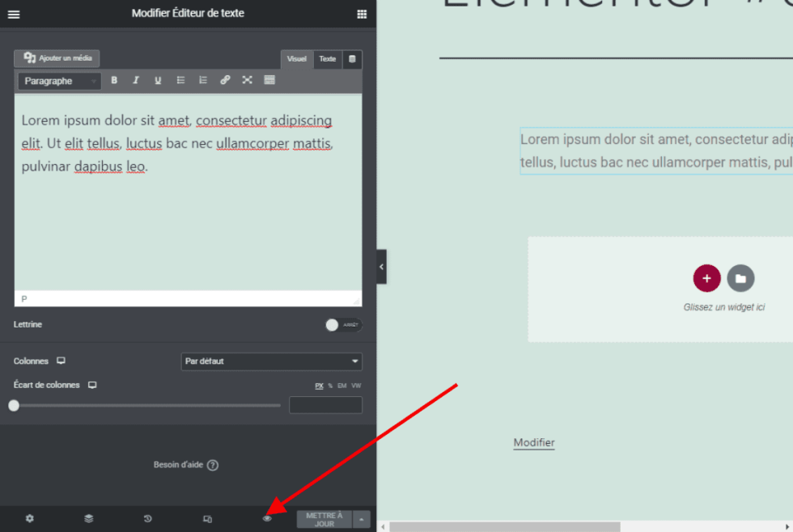Expand the save options arrow
The width and height of the screenshot is (793, 532).
click(x=361, y=519)
